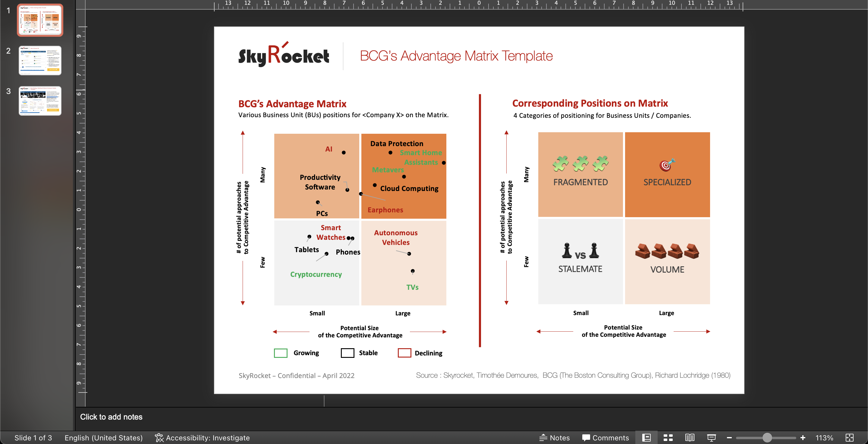Open the Comments pane
Image resolution: width=868 pixels, height=444 pixels.
point(605,438)
